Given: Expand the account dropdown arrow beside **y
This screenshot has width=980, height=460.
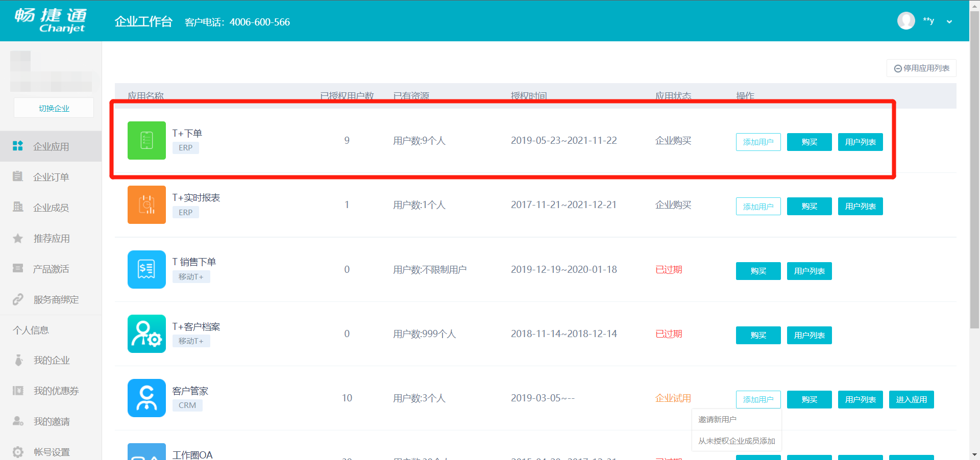Looking at the screenshot, I should point(949,22).
